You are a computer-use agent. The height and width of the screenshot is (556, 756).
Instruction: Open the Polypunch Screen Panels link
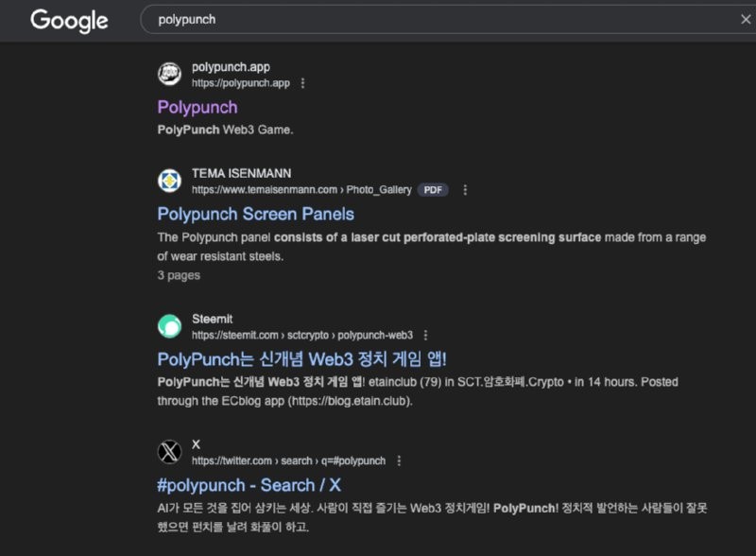255,214
